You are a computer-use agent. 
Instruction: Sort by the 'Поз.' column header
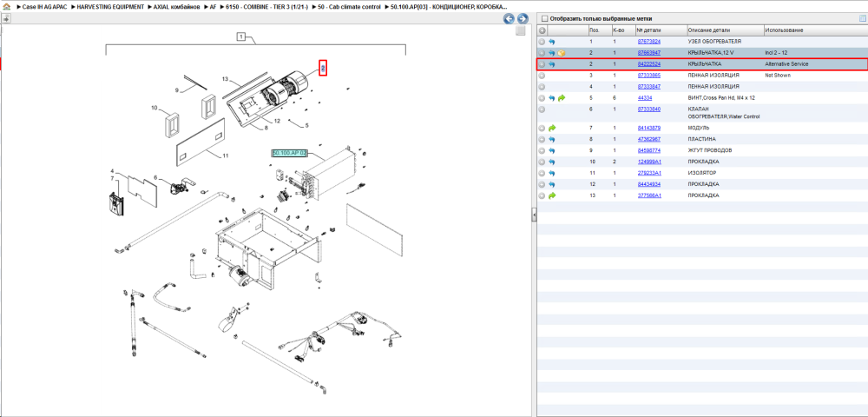[599, 30]
